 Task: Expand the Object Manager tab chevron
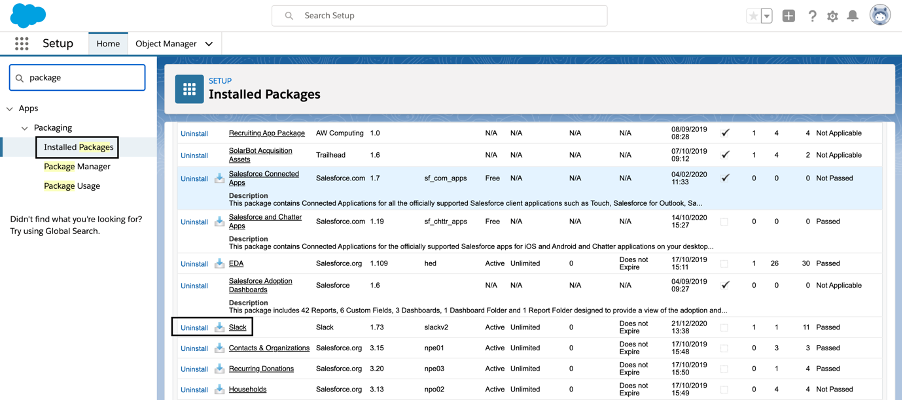coord(209,44)
